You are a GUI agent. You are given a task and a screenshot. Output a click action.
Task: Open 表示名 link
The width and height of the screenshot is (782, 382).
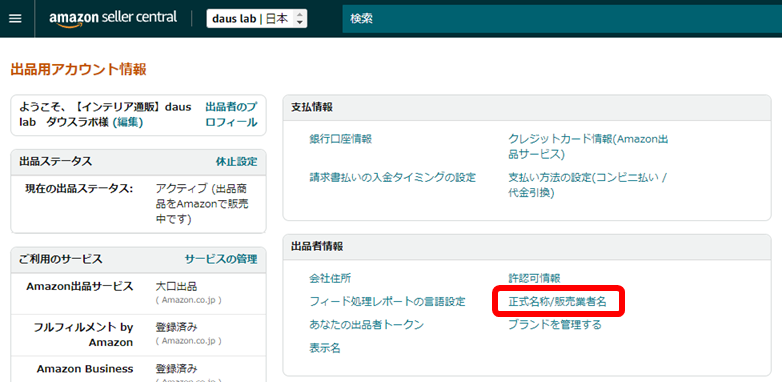[325, 348]
